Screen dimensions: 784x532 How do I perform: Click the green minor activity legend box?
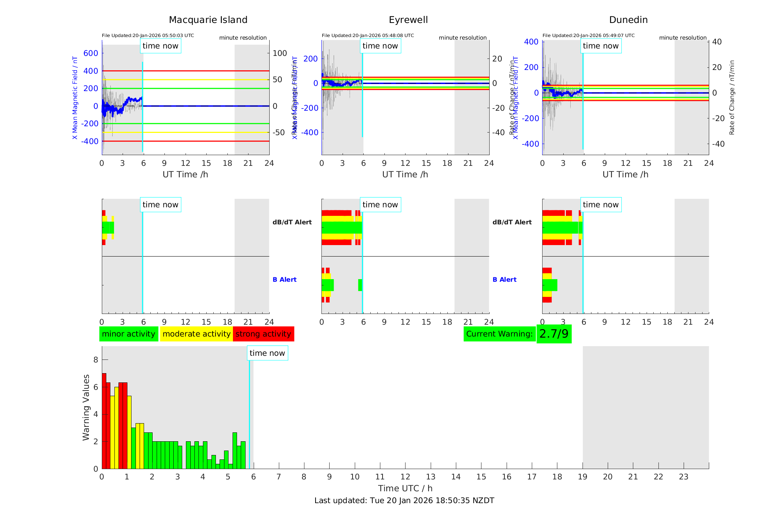(129, 334)
